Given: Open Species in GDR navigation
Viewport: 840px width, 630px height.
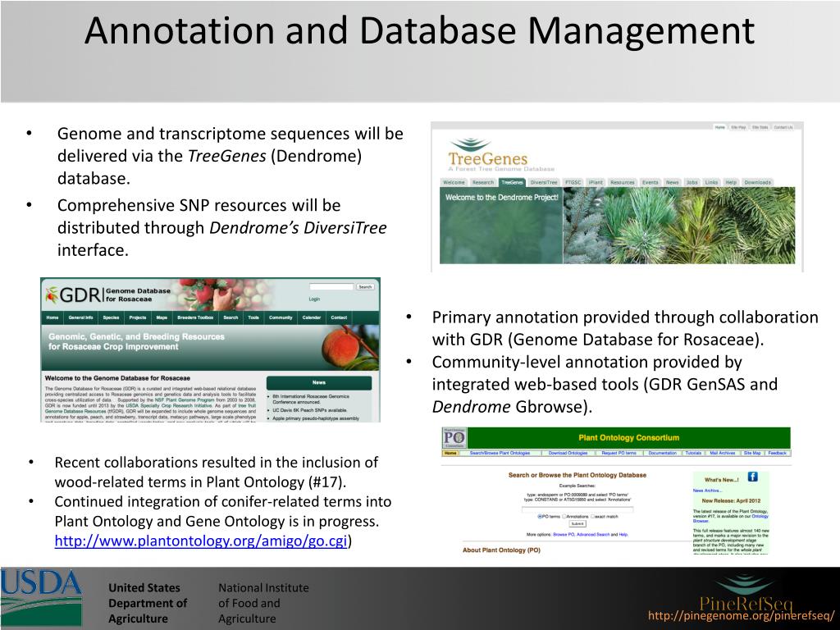Looking at the screenshot, I should (111, 317).
